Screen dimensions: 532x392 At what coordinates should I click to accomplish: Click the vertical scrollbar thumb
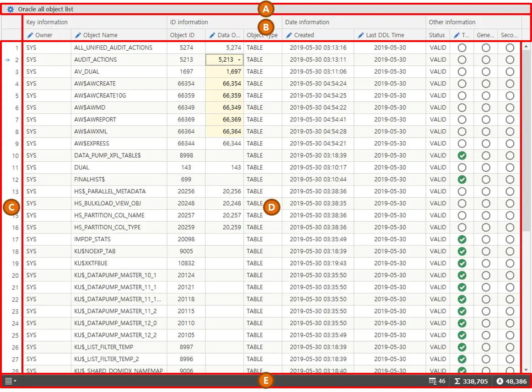526,141
